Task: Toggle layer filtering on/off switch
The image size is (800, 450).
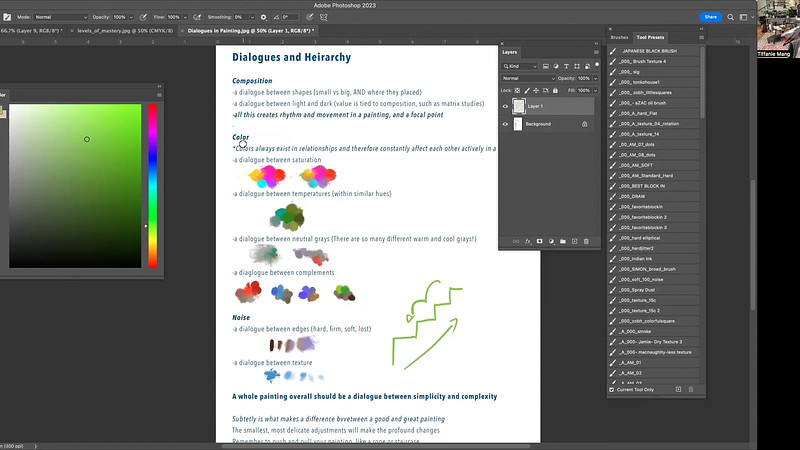Action: coord(597,65)
